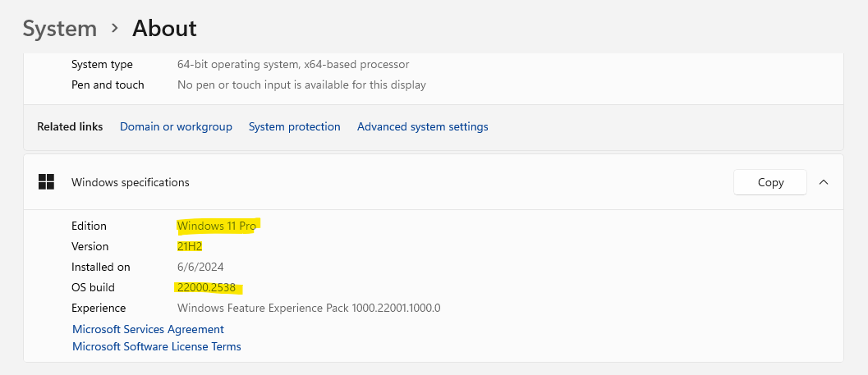This screenshot has width=868, height=375.
Task: Click the Windows specifications header text
Action: 130,182
